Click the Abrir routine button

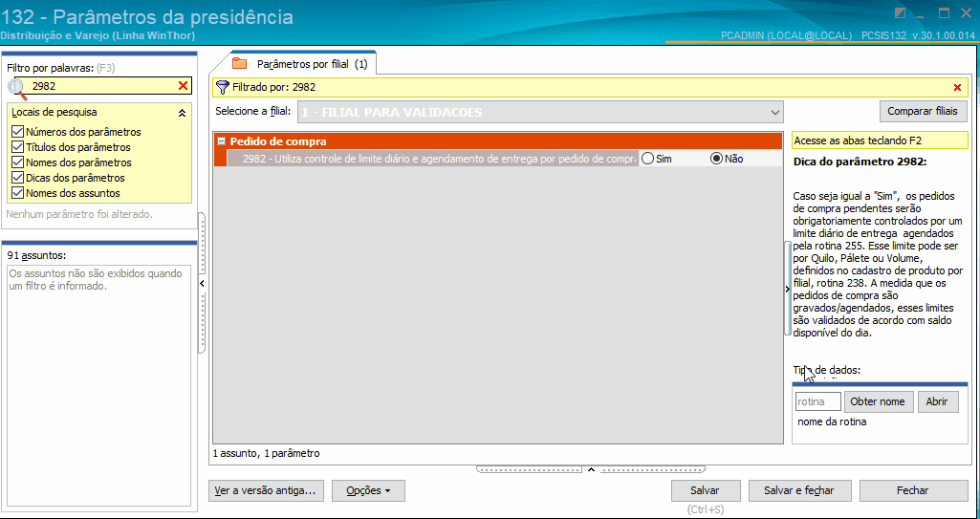point(938,401)
